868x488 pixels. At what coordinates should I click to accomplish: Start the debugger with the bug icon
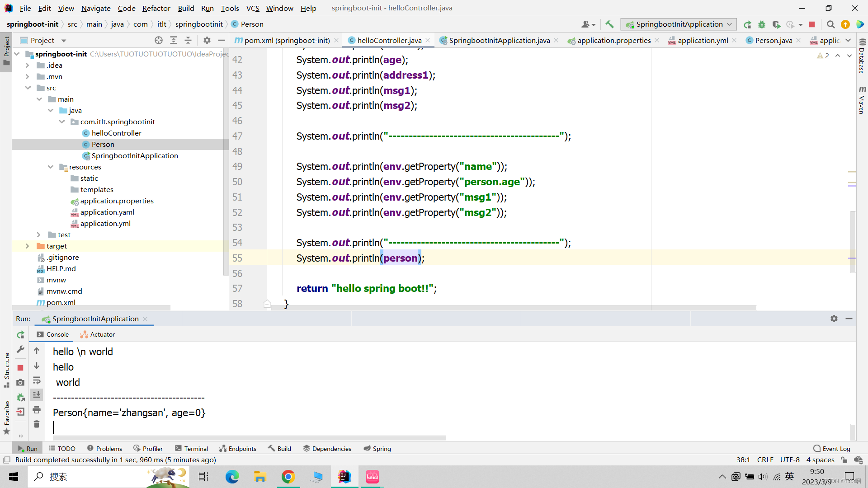[762, 24]
